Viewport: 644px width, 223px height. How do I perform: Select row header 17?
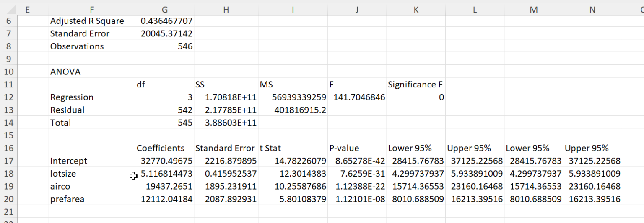tap(9, 161)
